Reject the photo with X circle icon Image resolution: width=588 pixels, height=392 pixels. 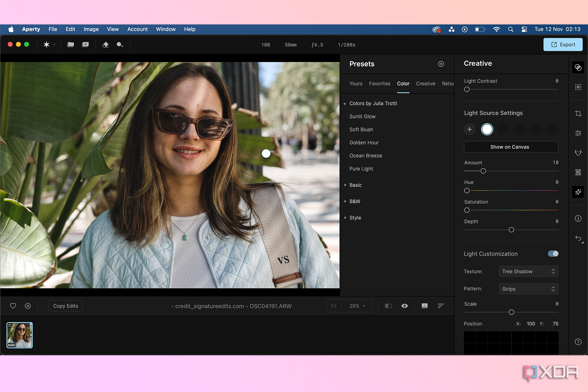tap(28, 306)
